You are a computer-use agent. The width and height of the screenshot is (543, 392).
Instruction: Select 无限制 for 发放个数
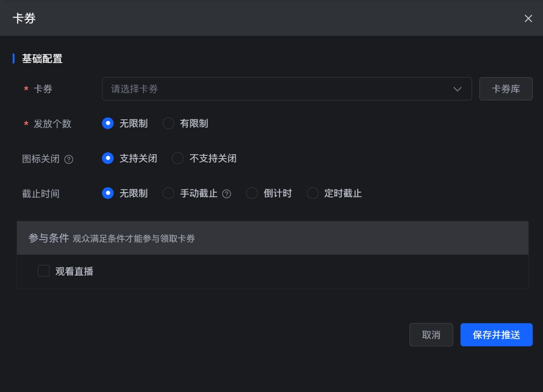(108, 124)
